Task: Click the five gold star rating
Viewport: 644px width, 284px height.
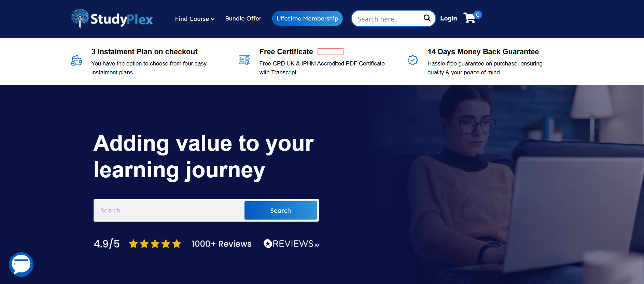Action: click(155, 244)
